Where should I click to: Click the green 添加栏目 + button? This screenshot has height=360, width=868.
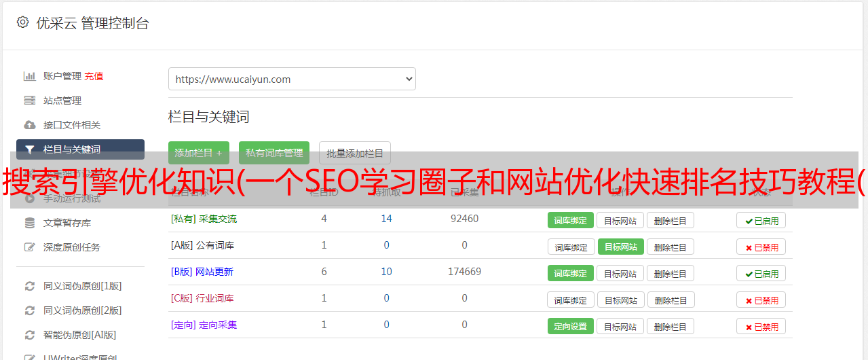[x=199, y=153]
